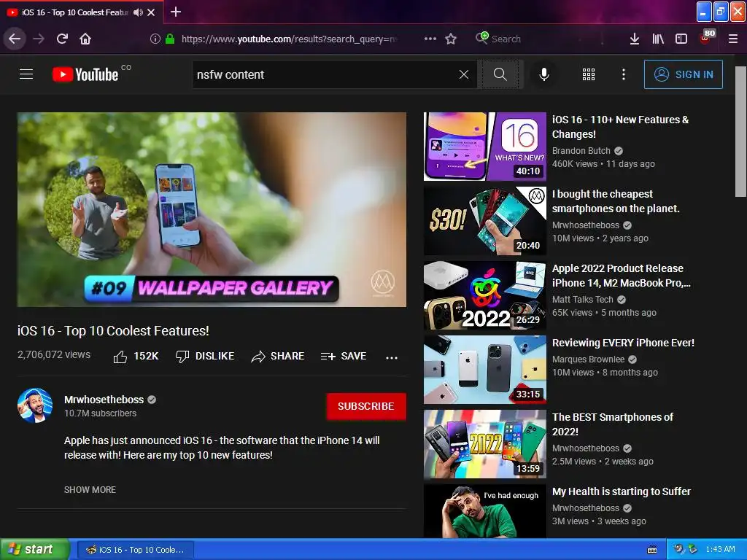
Task: Go to YouTube home via logo
Action: 85,74
